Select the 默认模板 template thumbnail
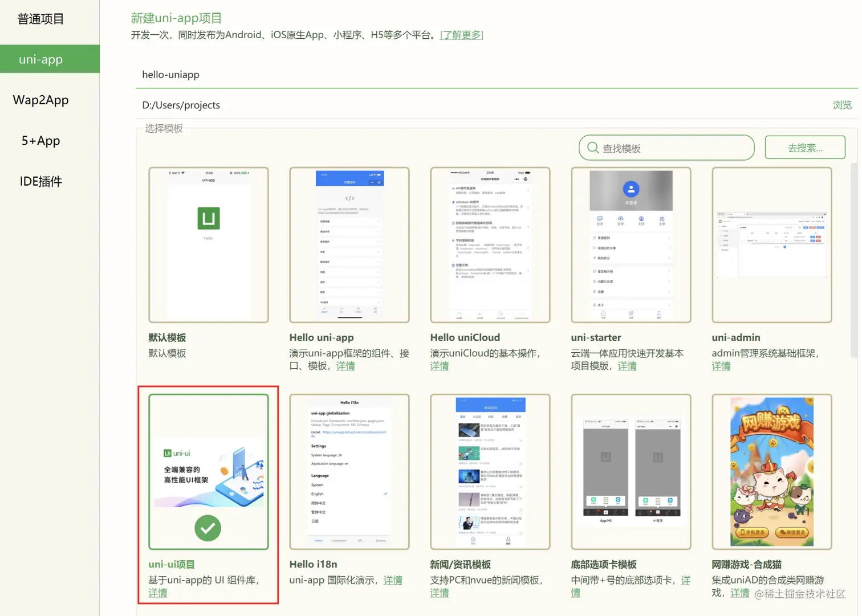 point(209,245)
